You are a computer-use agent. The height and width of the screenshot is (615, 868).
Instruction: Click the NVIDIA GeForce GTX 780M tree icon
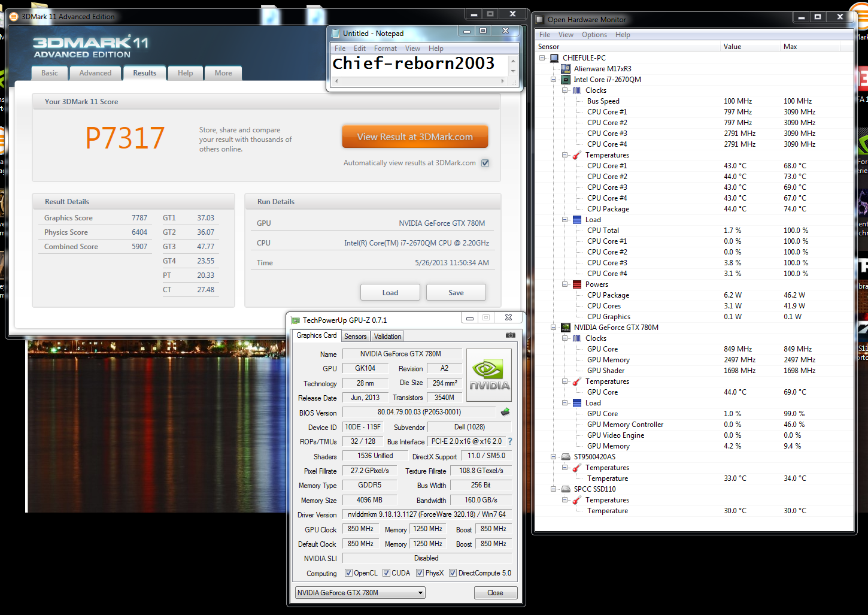pyautogui.click(x=566, y=328)
